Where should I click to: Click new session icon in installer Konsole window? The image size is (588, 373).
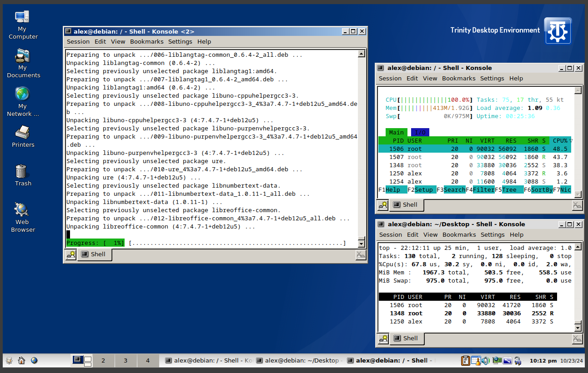[x=71, y=254]
